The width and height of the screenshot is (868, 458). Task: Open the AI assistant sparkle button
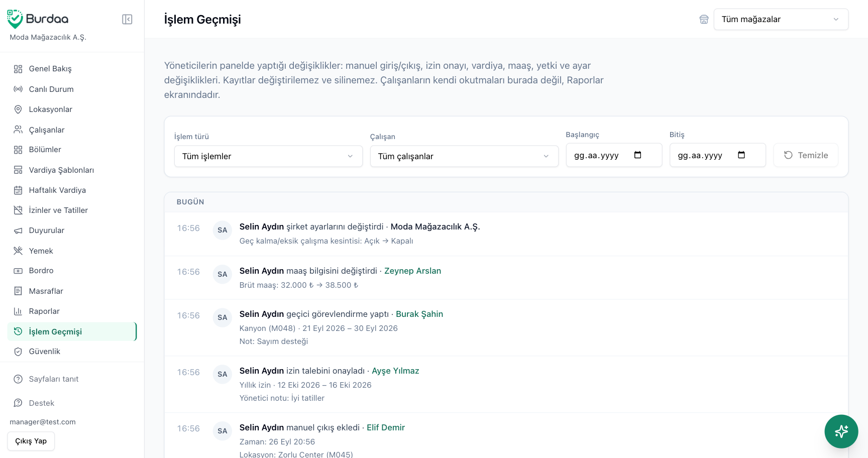pos(841,431)
